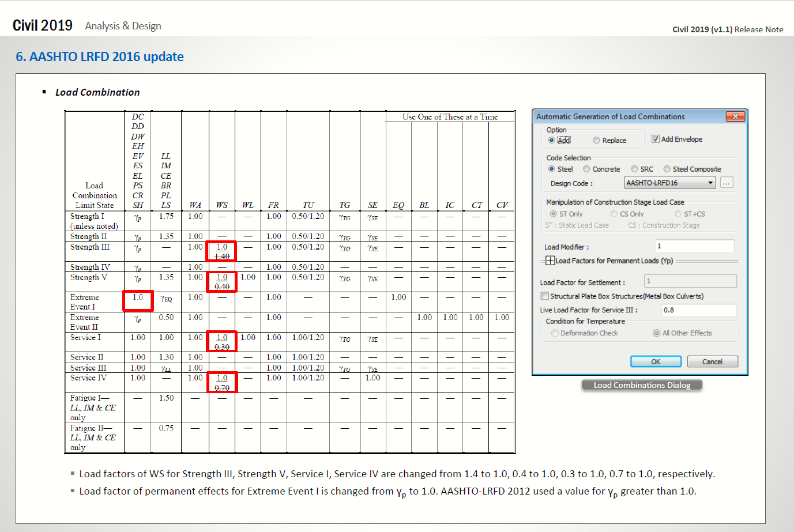Click the 'Service I' row label
Image resolution: width=794 pixels, height=532 pixels.
pyautogui.click(x=85, y=337)
